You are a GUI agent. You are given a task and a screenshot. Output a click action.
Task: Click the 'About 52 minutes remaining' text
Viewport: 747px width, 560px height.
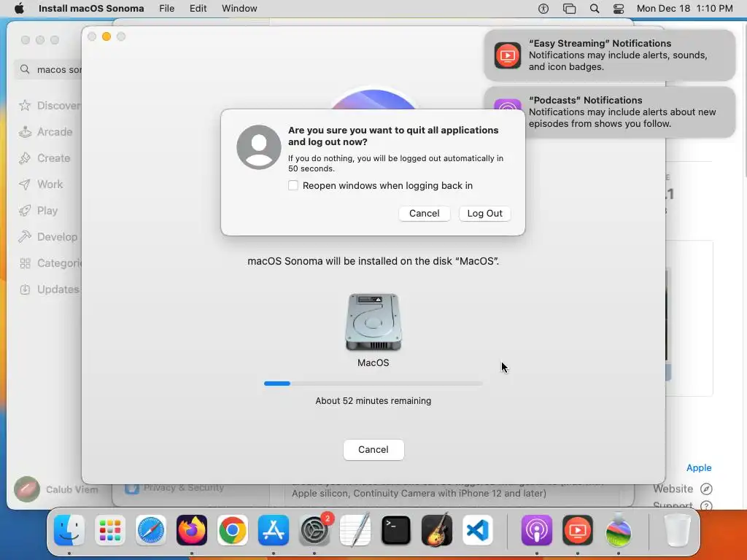coord(373,401)
